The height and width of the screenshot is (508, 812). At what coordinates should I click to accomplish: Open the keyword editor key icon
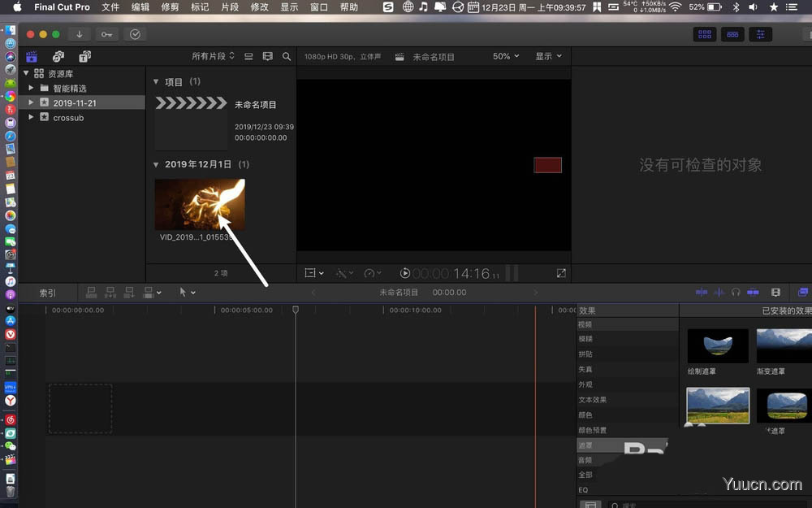coord(106,34)
